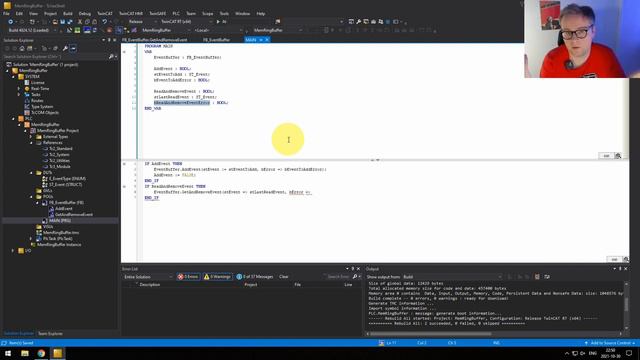Click the Solution Explorer Home icon
Screen dimensions: 640x360
point(22,49)
